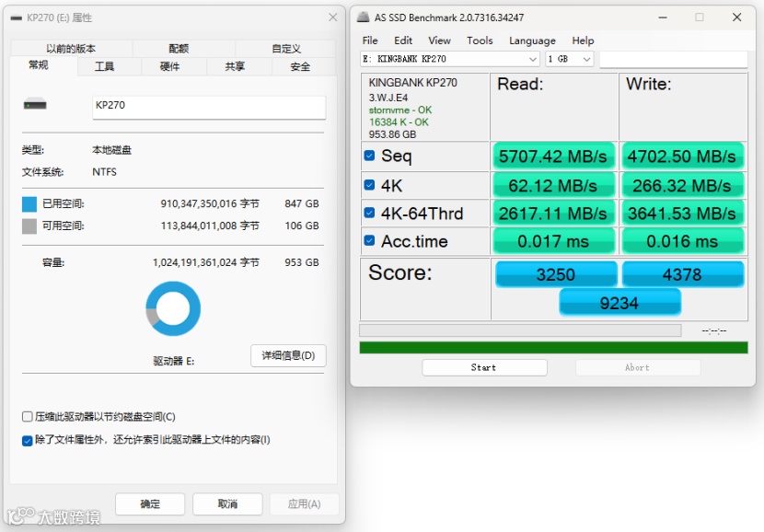Viewport: 764px width, 532px height.
Task: Switch to the 安全 tab
Action: point(300,67)
